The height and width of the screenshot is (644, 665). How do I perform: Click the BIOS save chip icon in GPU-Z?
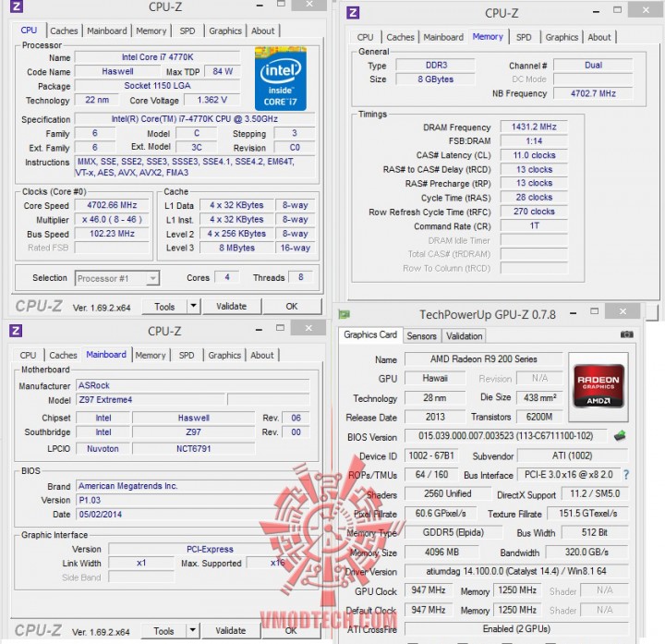coord(620,435)
